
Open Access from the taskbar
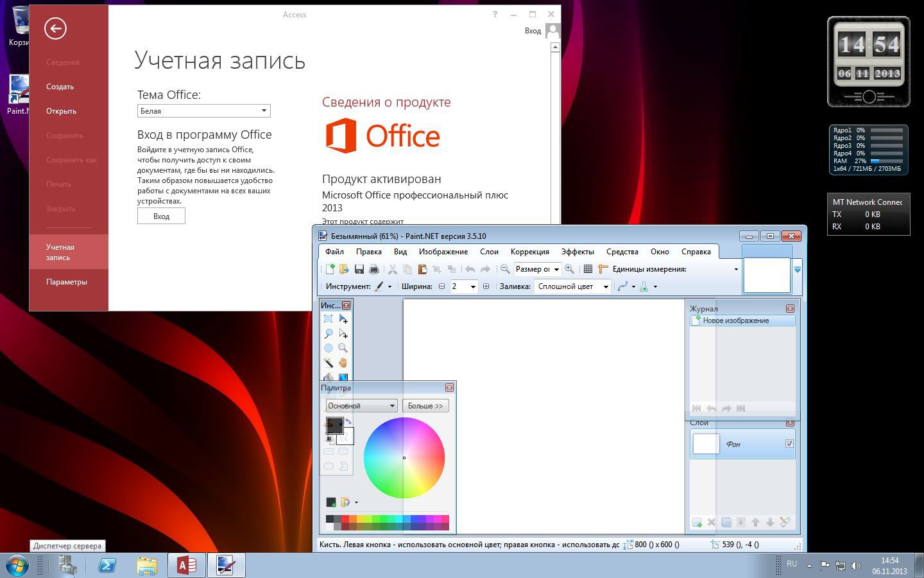coord(187,566)
